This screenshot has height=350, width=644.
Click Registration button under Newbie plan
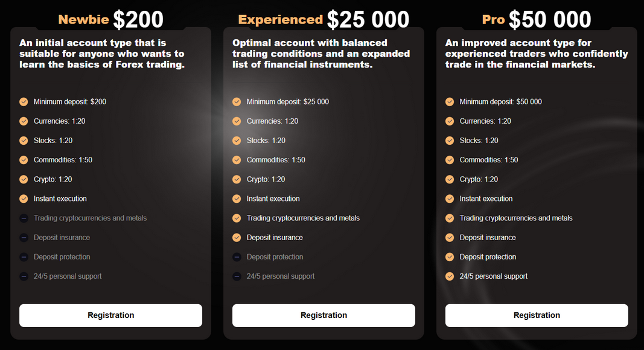[x=110, y=315]
